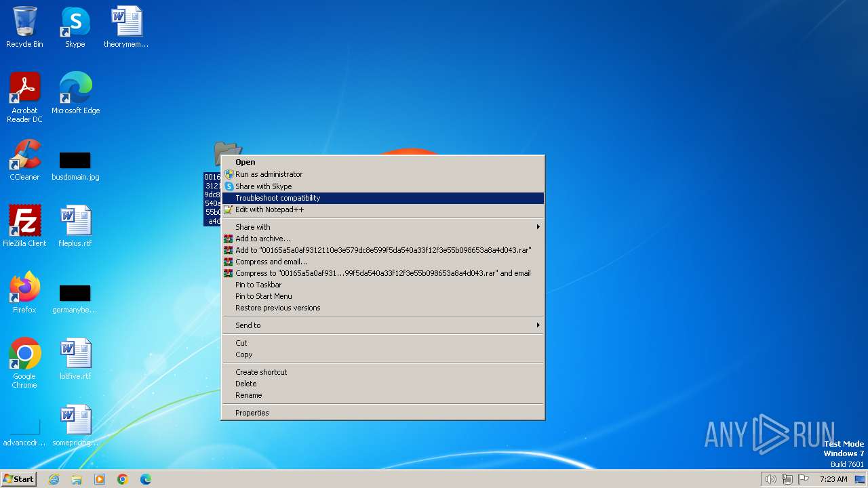Choose Edit with Notepad++
This screenshot has width=868, height=488.
click(x=383, y=209)
